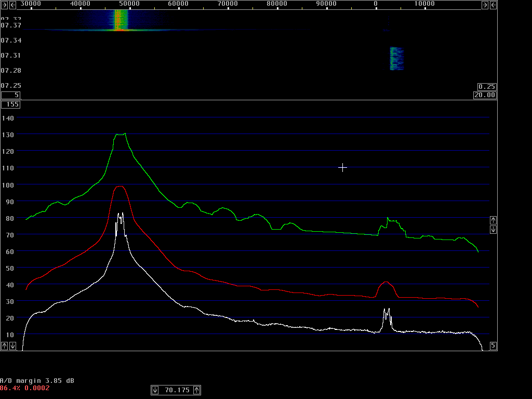Click the A/D margin 3.85 dB readout

click(x=37, y=381)
